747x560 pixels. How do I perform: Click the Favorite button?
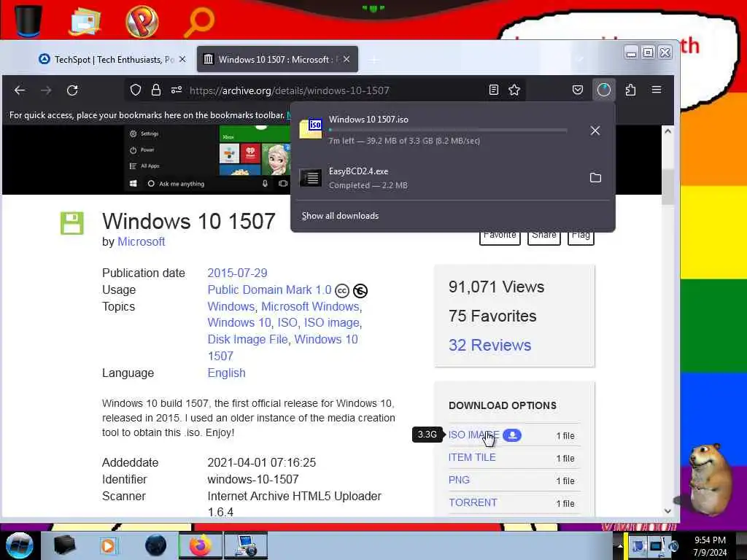(499, 238)
